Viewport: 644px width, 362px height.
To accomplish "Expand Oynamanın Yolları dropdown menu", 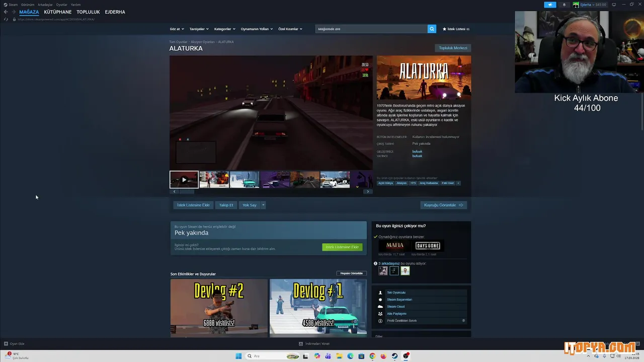I will (257, 29).
